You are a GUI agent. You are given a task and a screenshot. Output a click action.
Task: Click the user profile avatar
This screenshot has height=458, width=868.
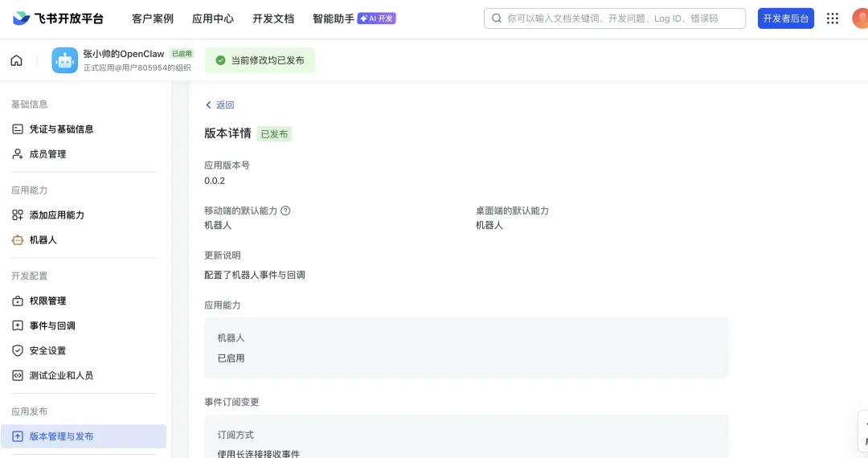click(x=860, y=18)
